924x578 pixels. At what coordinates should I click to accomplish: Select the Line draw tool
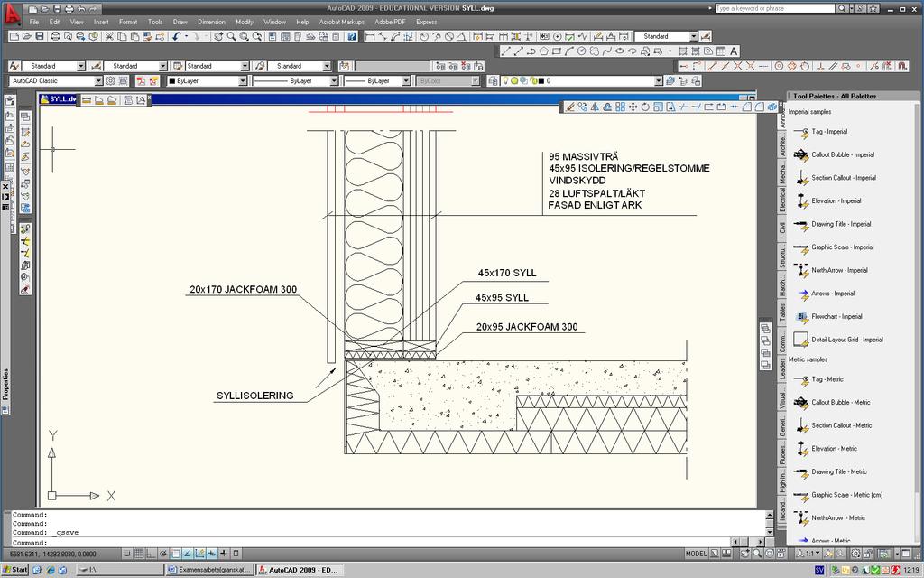(505, 51)
